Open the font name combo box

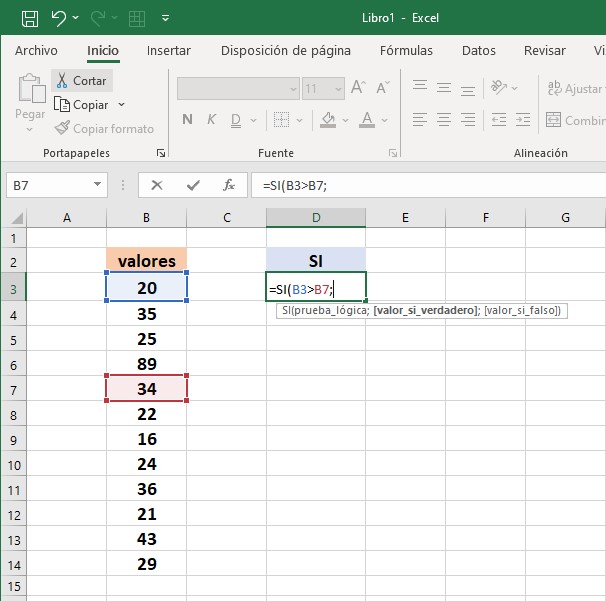(238, 89)
